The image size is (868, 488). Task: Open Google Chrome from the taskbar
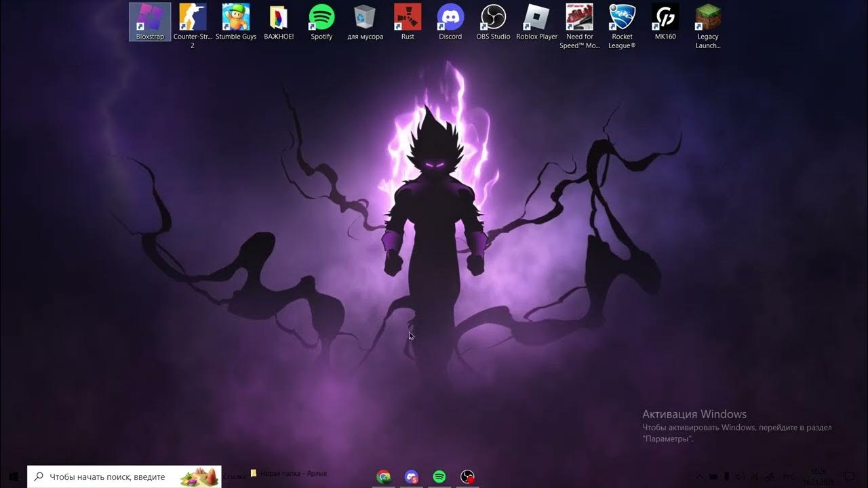point(384,476)
